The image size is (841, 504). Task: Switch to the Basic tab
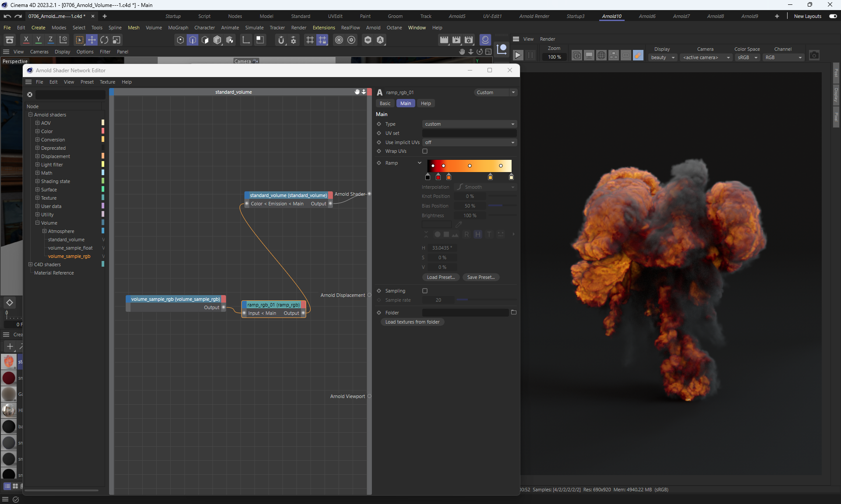coord(385,104)
